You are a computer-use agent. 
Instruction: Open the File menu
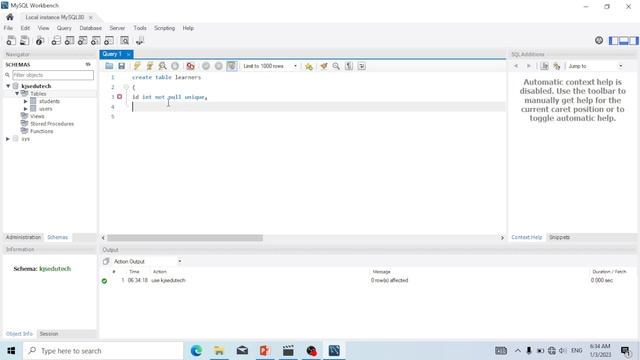coord(8,28)
